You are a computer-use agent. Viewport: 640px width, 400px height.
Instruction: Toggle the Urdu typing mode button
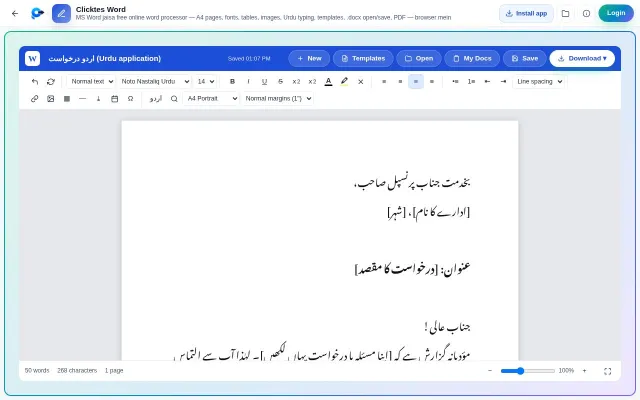(x=156, y=99)
